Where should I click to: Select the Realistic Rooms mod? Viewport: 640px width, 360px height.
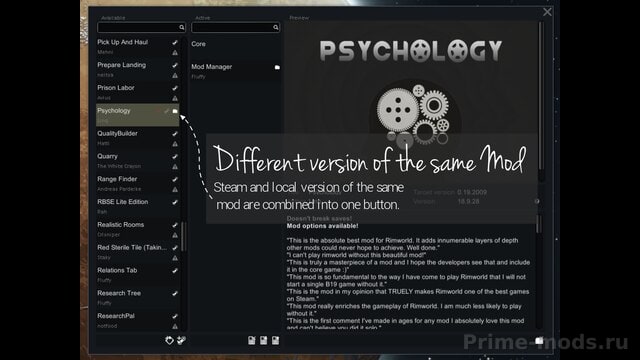(138, 230)
